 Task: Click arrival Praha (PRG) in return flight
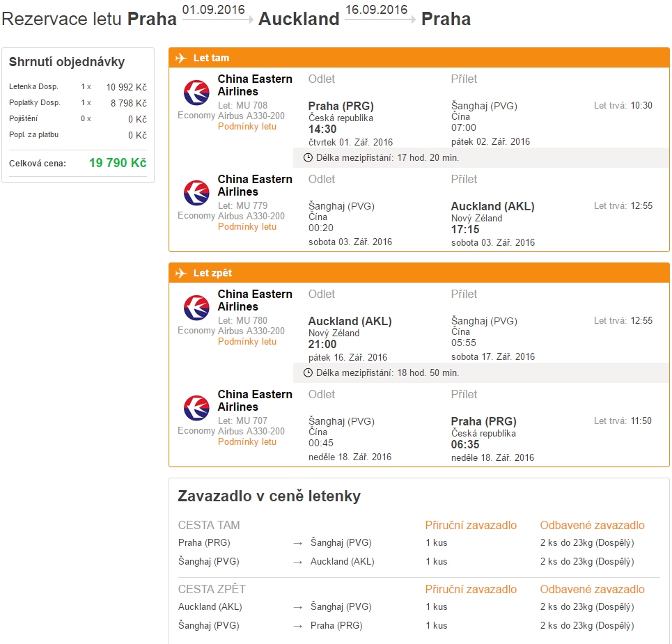[x=484, y=421]
